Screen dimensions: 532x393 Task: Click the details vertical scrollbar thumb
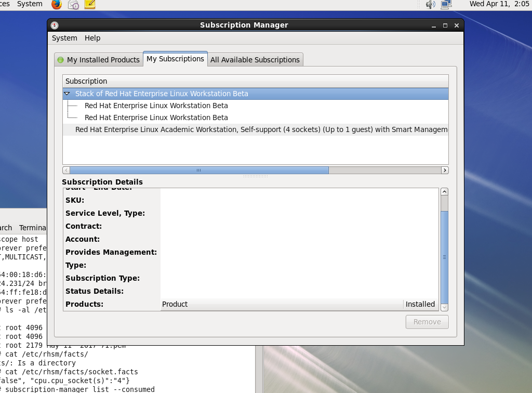coord(445,257)
